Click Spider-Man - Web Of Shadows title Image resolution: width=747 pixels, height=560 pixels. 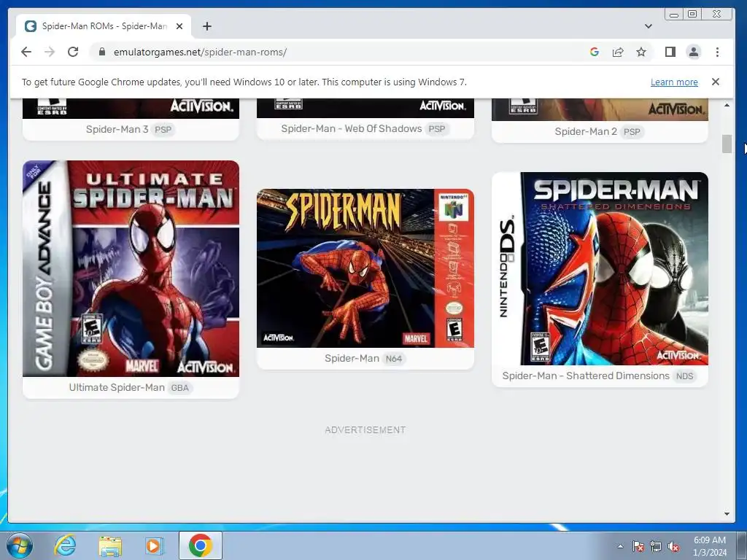pos(351,128)
